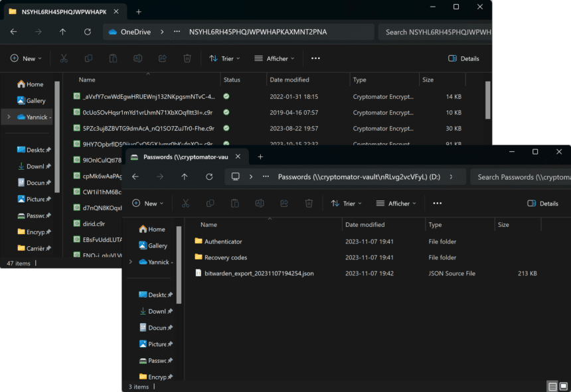Click Paste icon in Passwords window toolbar

(x=235, y=203)
